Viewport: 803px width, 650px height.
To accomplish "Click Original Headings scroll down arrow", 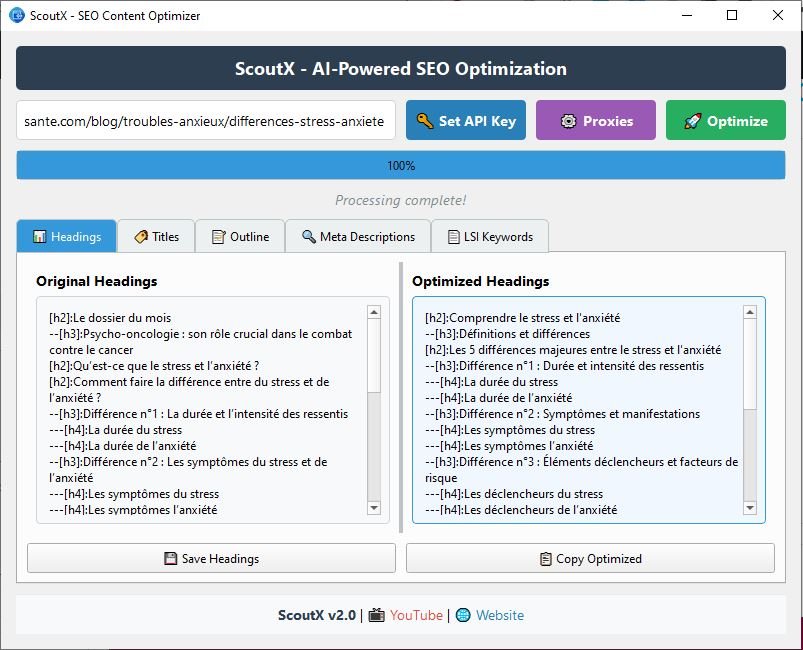I will [x=374, y=508].
